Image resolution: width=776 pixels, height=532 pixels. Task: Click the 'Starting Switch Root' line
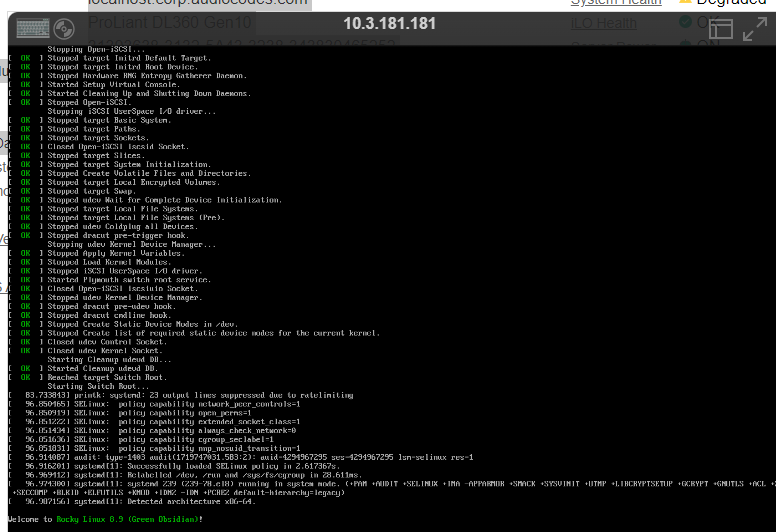click(94, 385)
